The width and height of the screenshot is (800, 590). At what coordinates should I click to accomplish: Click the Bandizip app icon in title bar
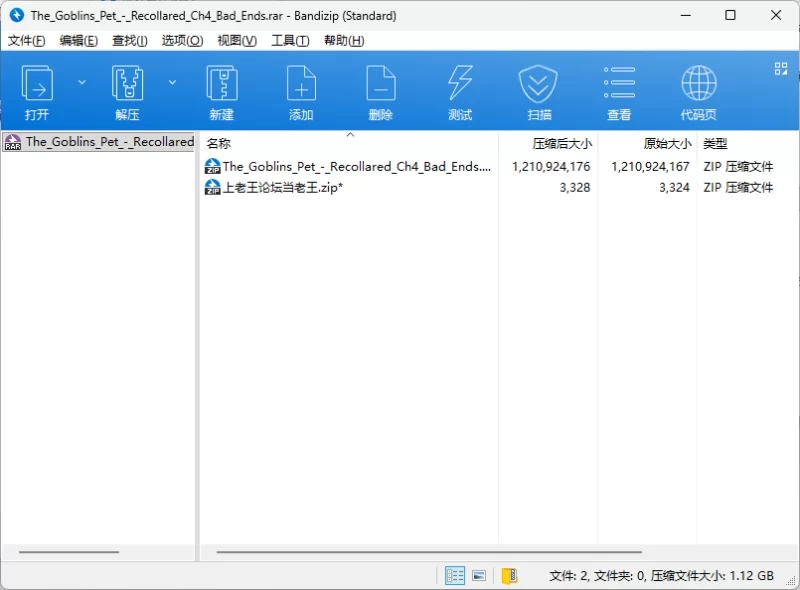click(16, 15)
